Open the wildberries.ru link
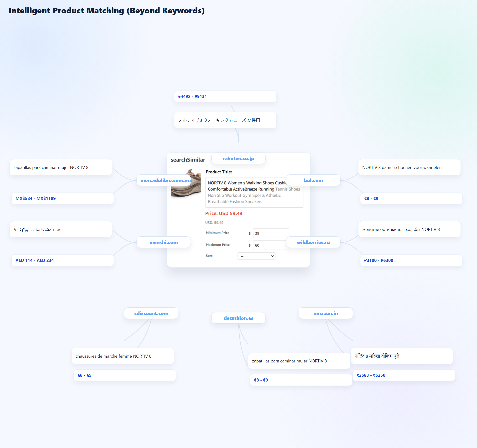 point(313,242)
